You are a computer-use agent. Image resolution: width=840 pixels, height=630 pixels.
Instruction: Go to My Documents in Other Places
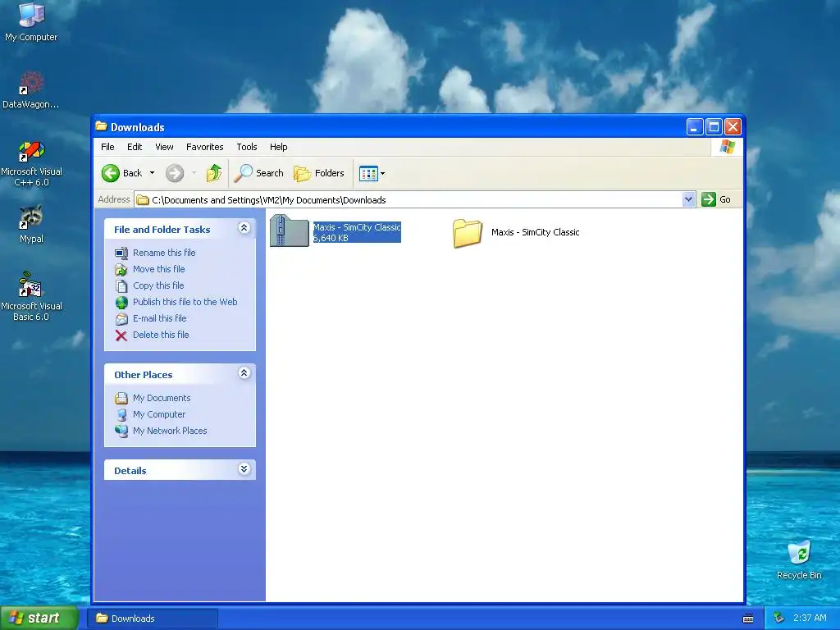coord(162,398)
